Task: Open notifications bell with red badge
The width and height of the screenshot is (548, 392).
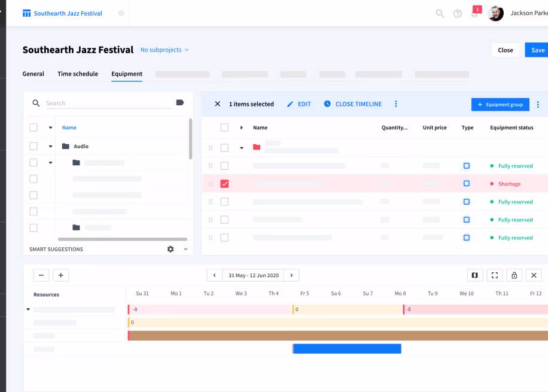Action: [x=474, y=13]
